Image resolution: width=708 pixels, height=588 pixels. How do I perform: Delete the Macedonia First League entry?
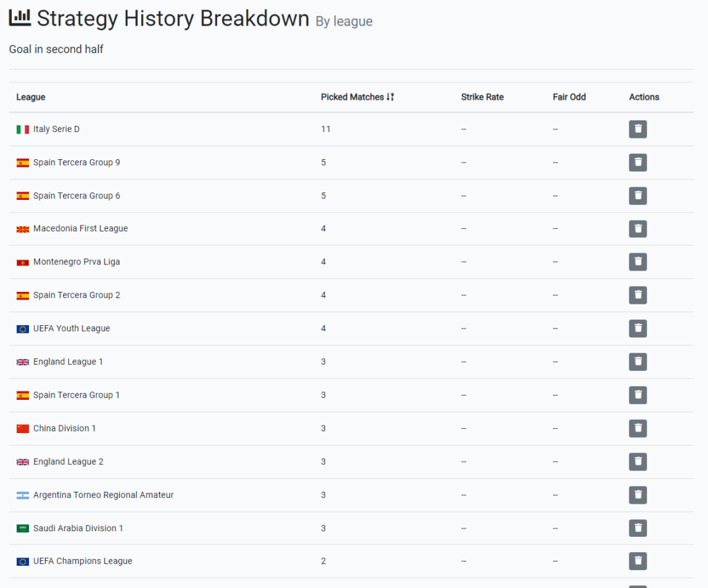click(x=637, y=228)
